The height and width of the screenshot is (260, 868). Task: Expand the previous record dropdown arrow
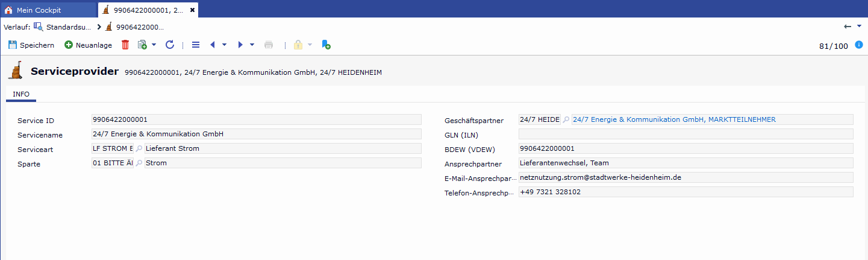coord(224,45)
